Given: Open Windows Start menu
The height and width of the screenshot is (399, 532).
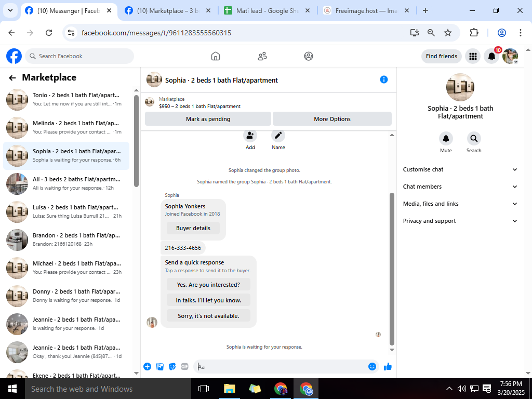Looking at the screenshot, I should click(x=12, y=389).
